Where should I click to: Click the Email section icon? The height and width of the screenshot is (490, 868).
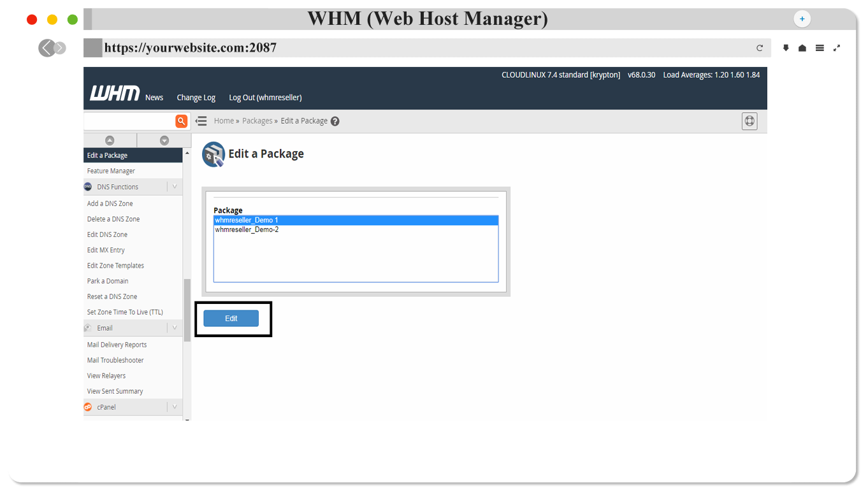click(x=88, y=328)
